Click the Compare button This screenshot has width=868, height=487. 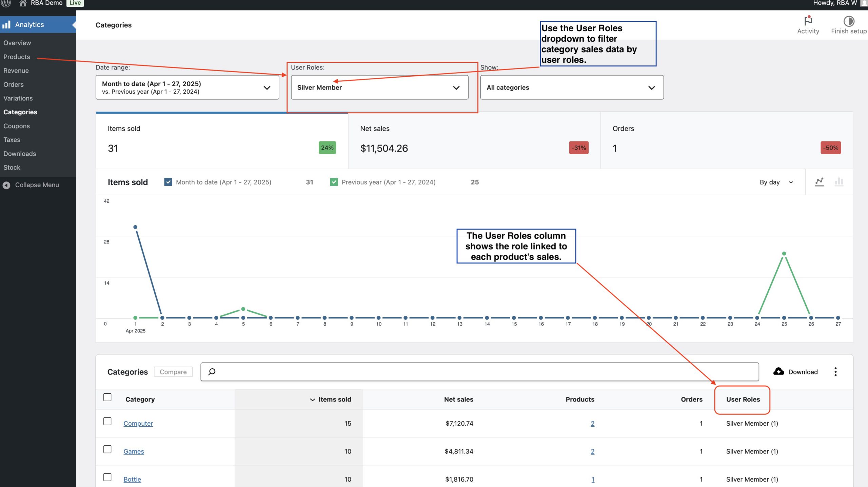(173, 372)
